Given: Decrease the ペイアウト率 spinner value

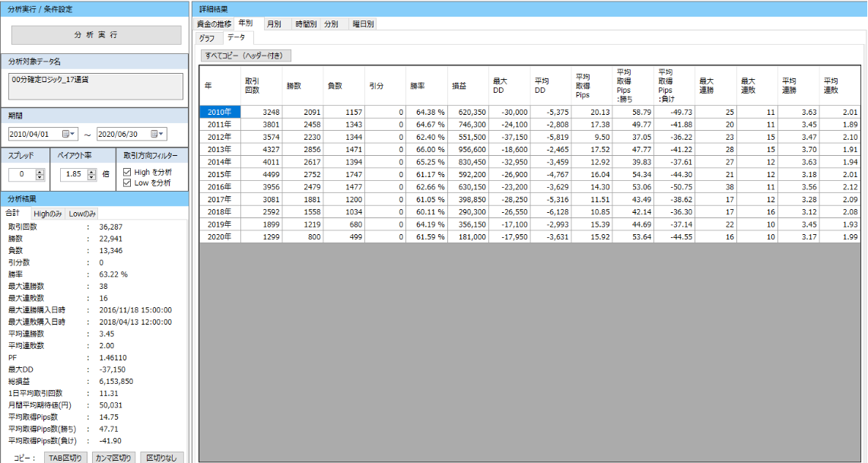Looking at the screenshot, I should point(92,177).
